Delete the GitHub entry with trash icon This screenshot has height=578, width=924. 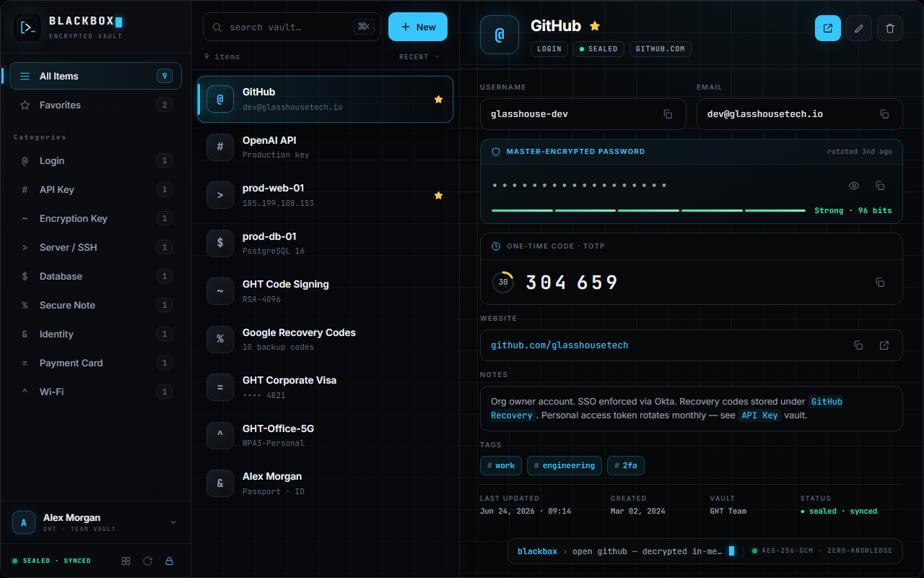click(890, 28)
